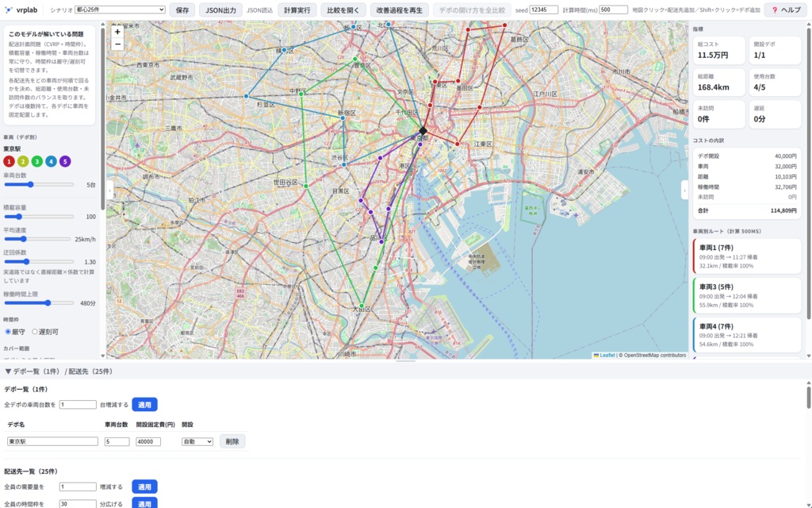
Task: Click the デポ名 field containing 東京駅
Action: click(52, 441)
